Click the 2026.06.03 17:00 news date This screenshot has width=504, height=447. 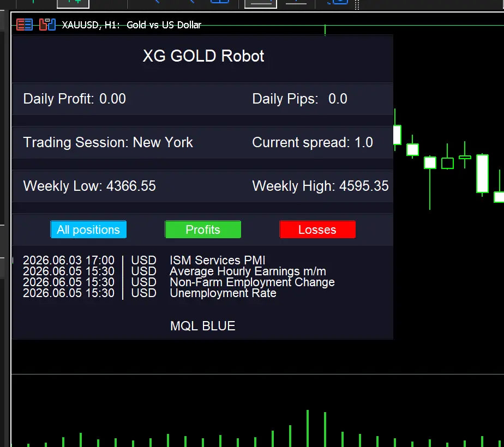(x=69, y=260)
